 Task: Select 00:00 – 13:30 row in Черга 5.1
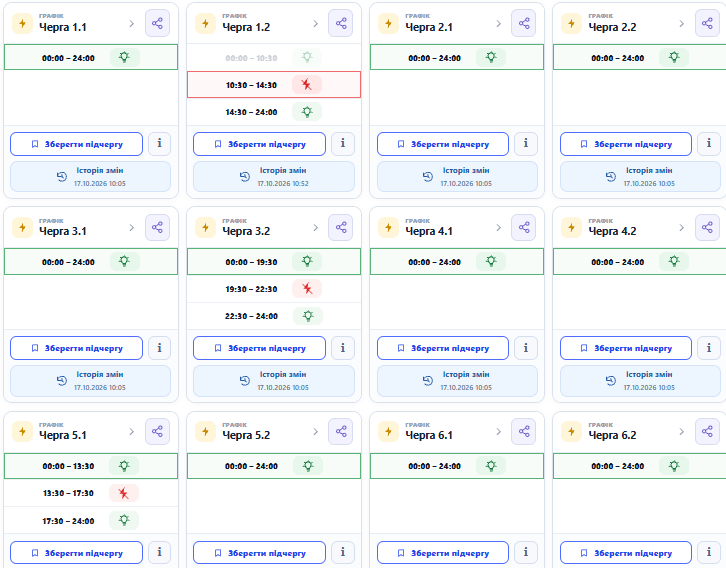pyautogui.click(x=91, y=466)
